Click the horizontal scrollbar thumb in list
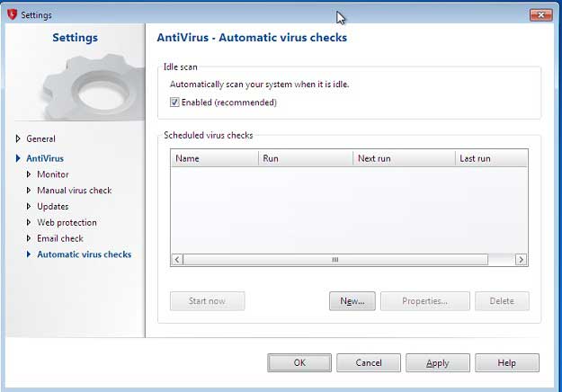 (x=335, y=259)
